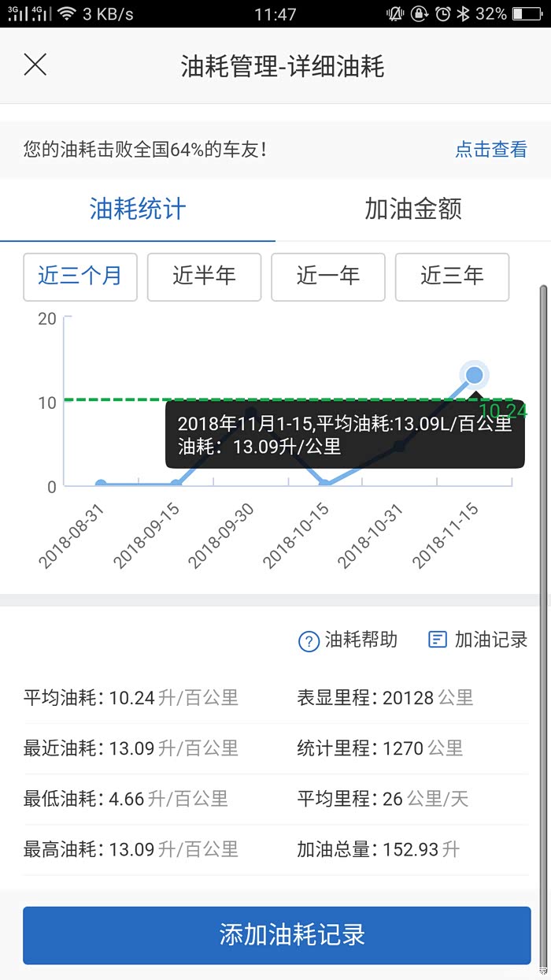Select the 近一年 time range
This screenshot has height=980, width=551.
(327, 277)
